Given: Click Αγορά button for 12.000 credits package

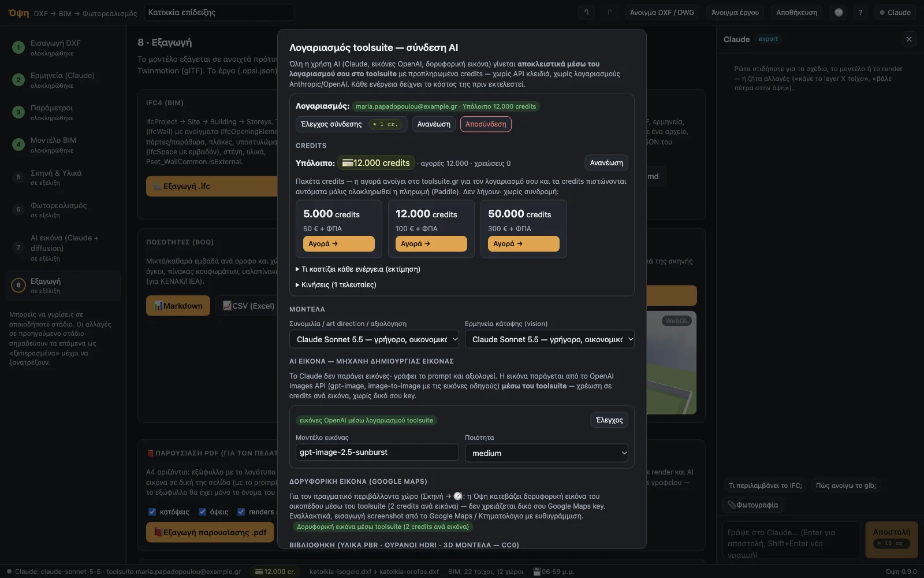Looking at the screenshot, I should [431, 244].
